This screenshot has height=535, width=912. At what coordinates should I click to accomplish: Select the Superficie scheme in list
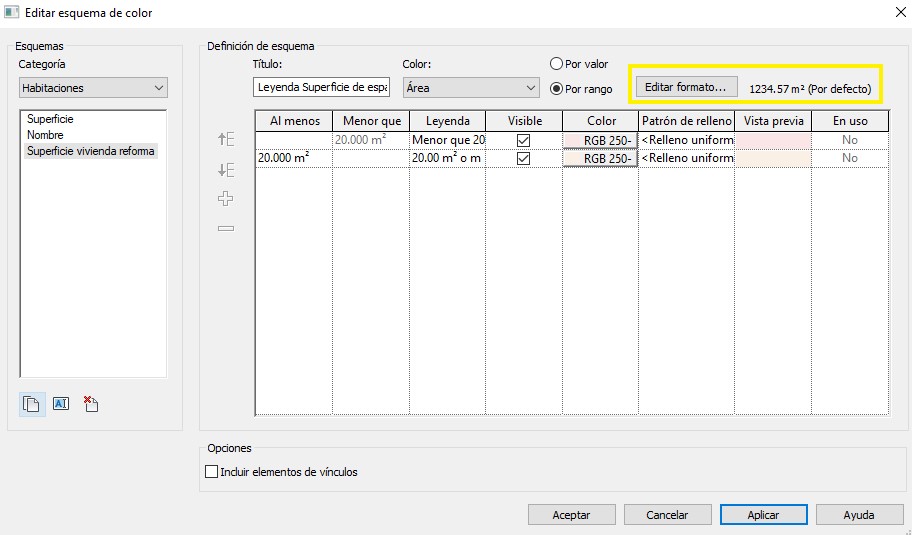click(x=50, y=119)
